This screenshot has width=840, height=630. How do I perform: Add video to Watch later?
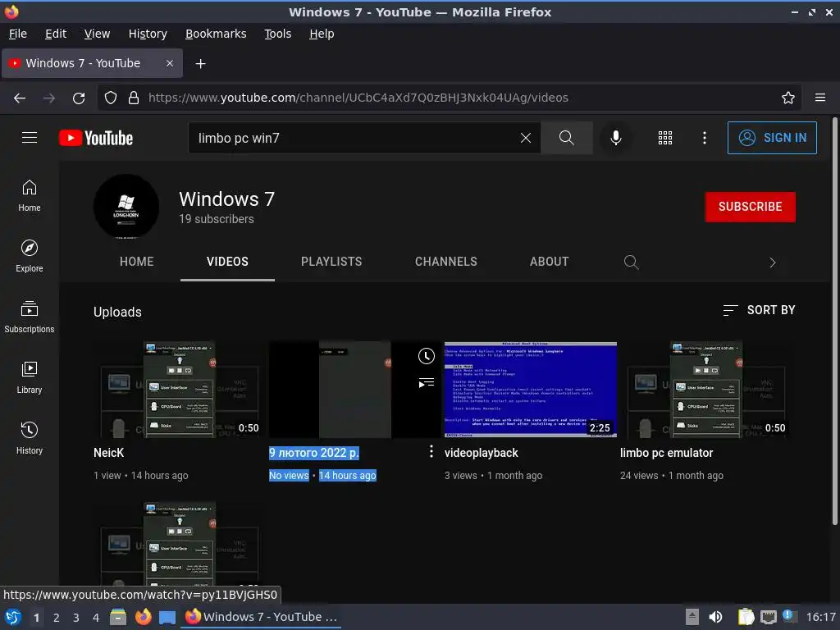pyautogui.click(x=427, y=356)
